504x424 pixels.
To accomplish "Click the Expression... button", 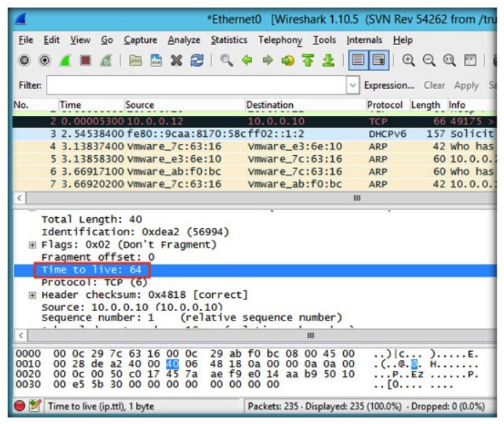I will 389,85.
